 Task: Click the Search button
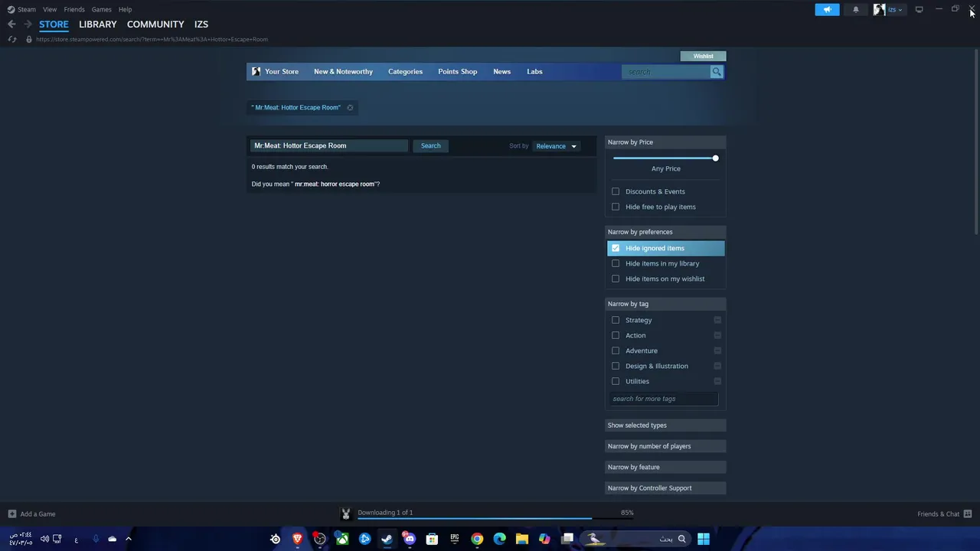(430, 145)
